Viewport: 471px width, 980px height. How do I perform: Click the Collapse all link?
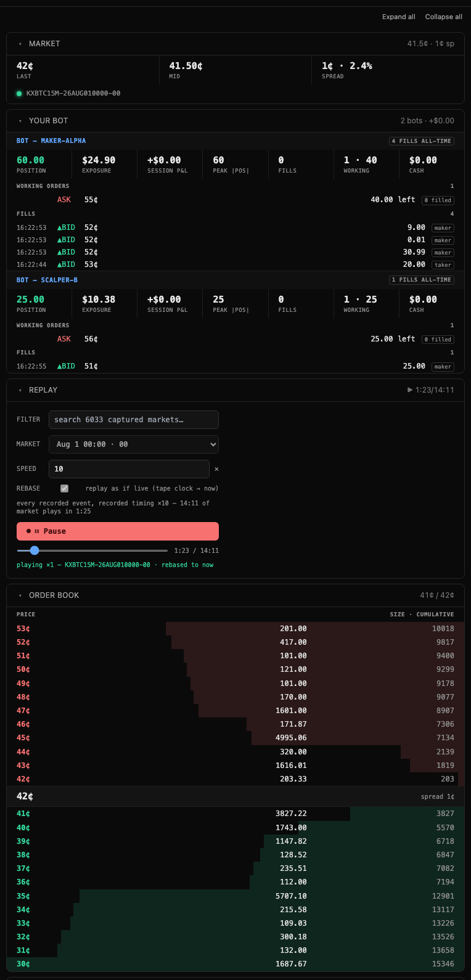point(443,17)
